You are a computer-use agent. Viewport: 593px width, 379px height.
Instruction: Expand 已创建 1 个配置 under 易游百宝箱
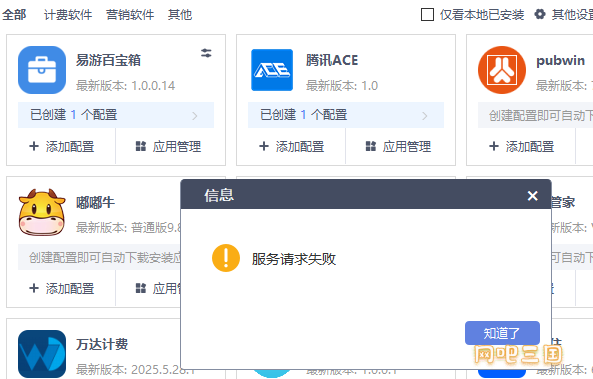point(116,115)
